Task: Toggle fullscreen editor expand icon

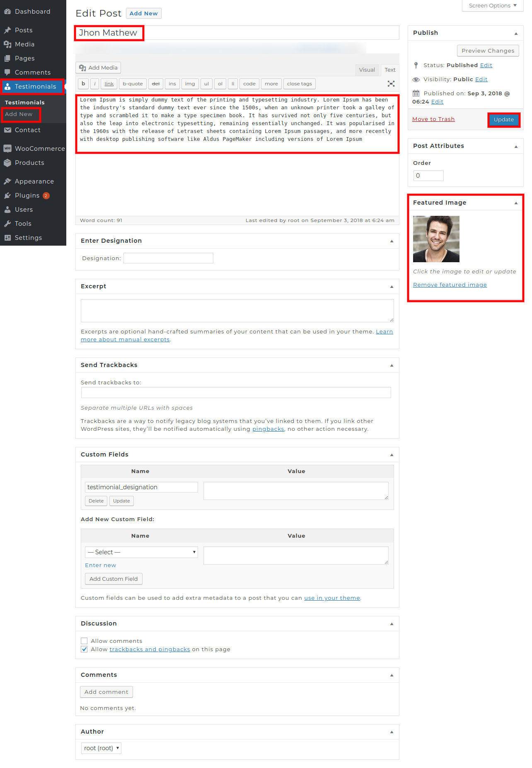Action: pyautogui.click(x=391, y=84)
